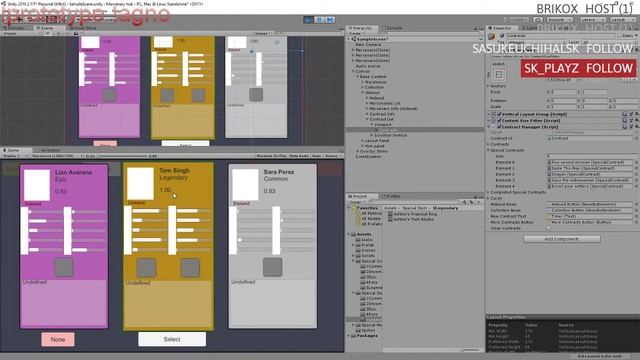The image size is (640, 360).
Task: Open the Unity cloud services icon
Action: pyautogui.click(x=538, y=20)
